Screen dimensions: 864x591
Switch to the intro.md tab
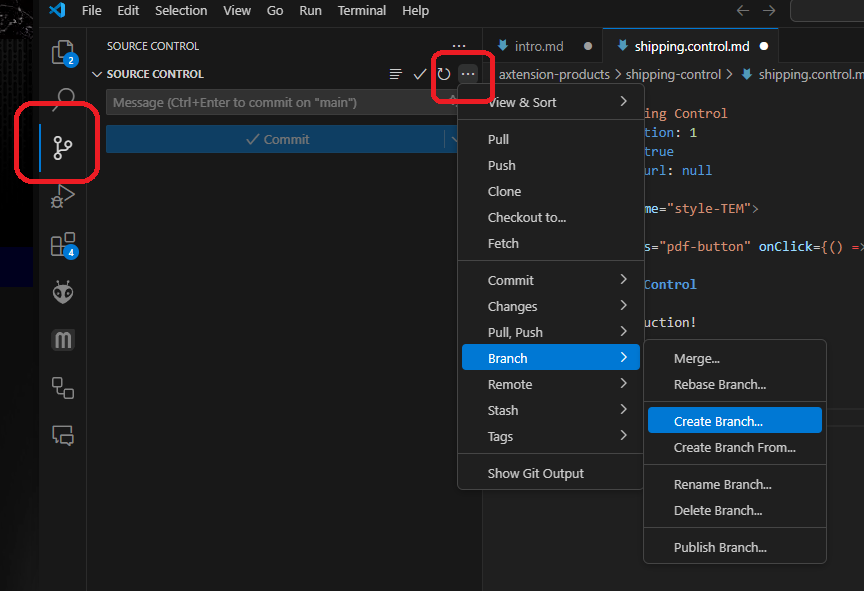(538, 46)
